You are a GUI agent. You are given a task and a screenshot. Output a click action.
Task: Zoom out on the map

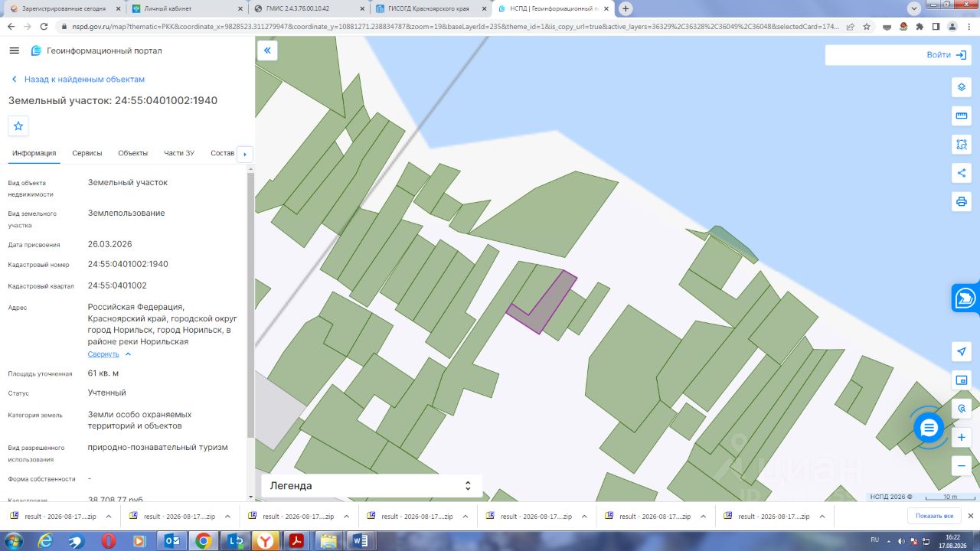point(962,465)
